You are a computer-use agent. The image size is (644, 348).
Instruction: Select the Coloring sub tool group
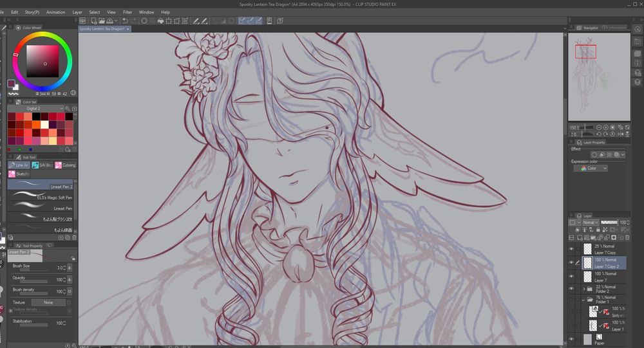65,165
